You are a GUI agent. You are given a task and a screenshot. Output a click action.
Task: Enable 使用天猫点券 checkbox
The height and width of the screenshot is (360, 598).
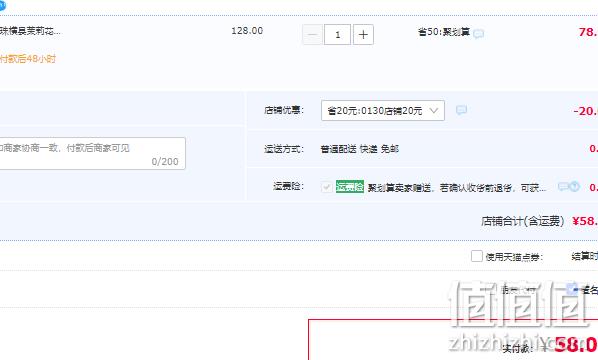click(x=477, y=256)
